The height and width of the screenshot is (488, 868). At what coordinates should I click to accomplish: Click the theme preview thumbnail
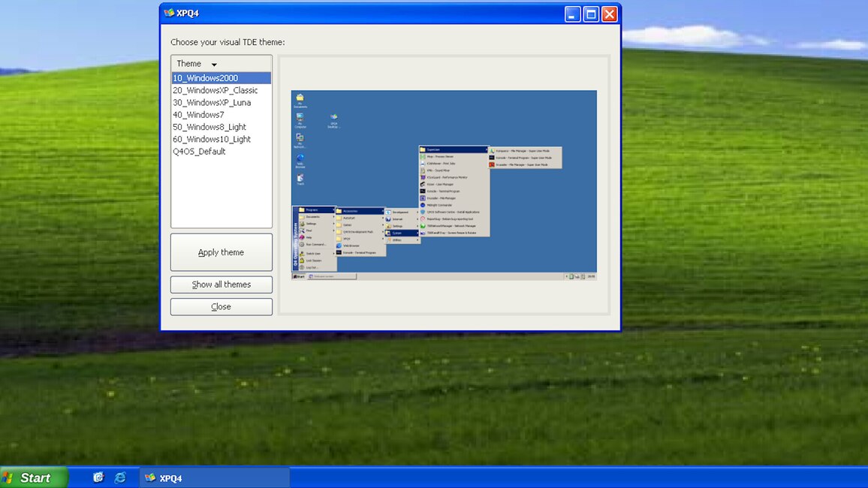tap(444, 185)
